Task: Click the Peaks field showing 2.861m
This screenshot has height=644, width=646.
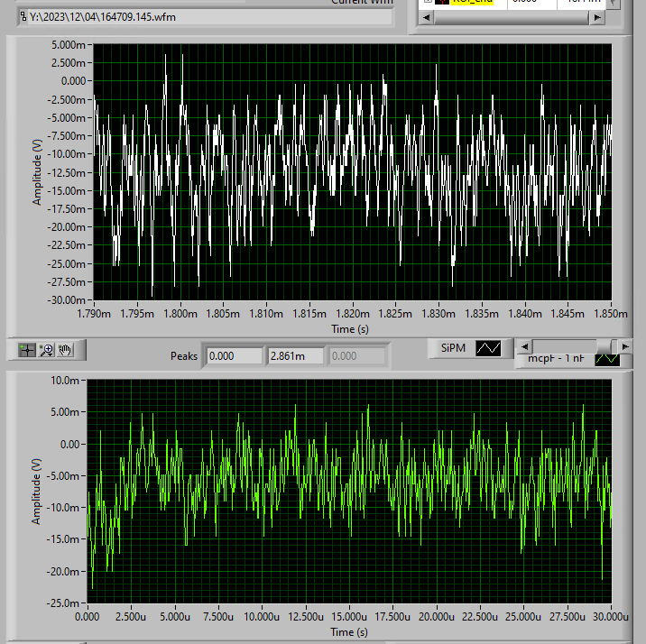Action: click(294, 356)
